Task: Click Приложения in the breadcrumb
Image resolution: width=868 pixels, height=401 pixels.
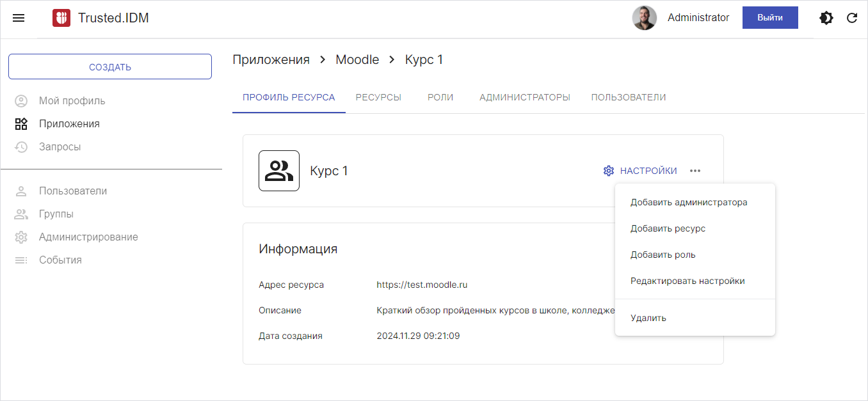Action: [271, 60]
